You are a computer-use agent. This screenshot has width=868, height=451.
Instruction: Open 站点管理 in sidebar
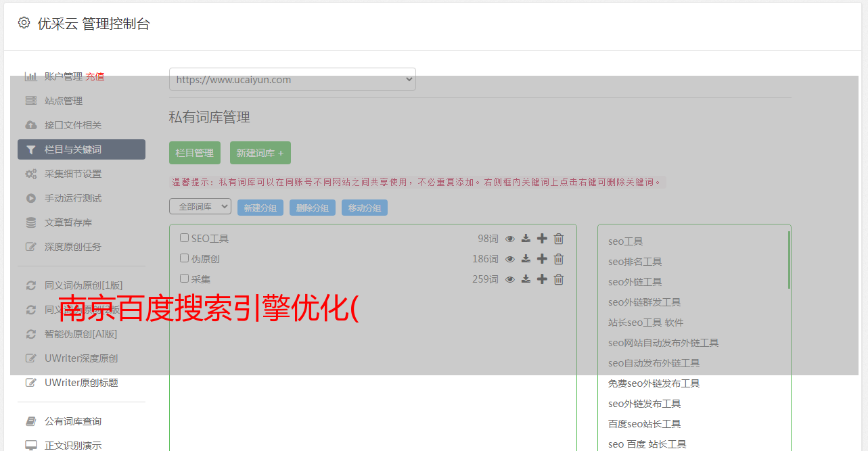[64, 101]
